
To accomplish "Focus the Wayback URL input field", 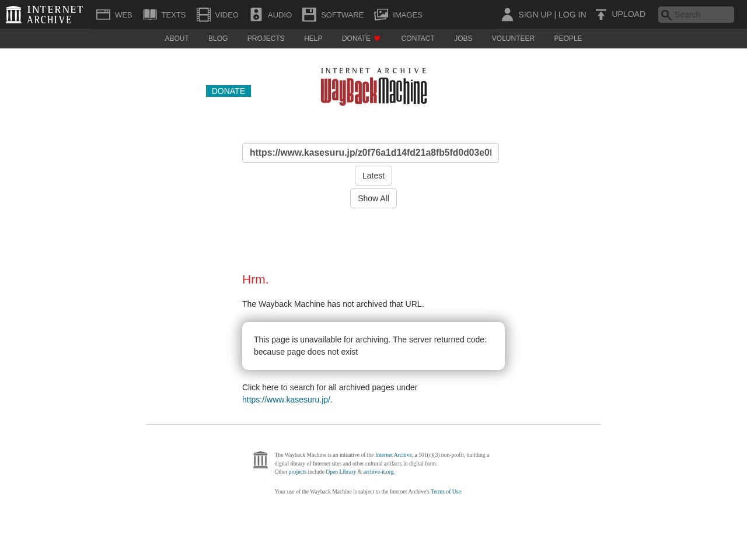I will point(371,153).
